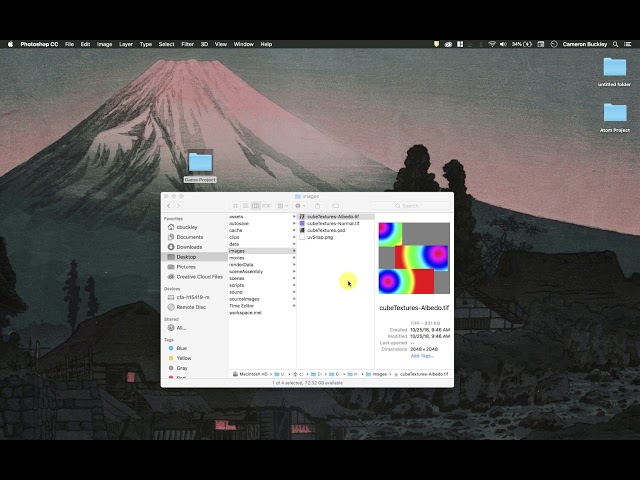The image size is (640, 480).
Task: Open the Photoshop CC menu
Action: [x=39, y=44]
